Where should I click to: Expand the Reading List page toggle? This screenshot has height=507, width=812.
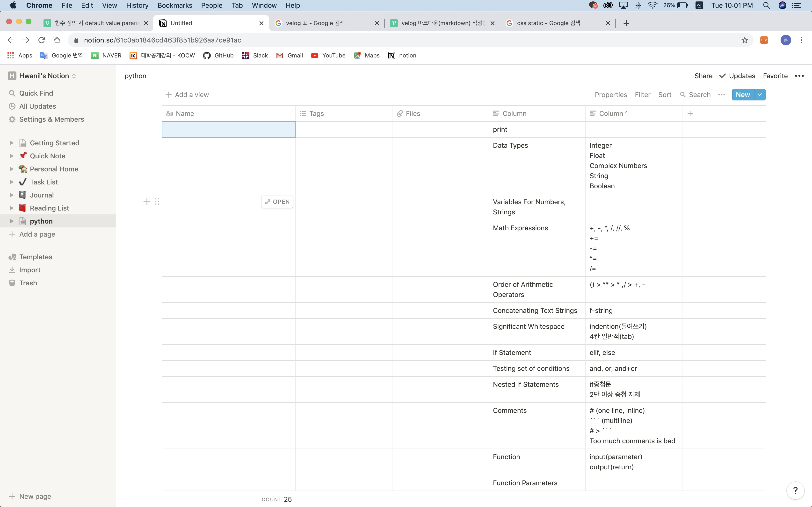coord(12,208)
